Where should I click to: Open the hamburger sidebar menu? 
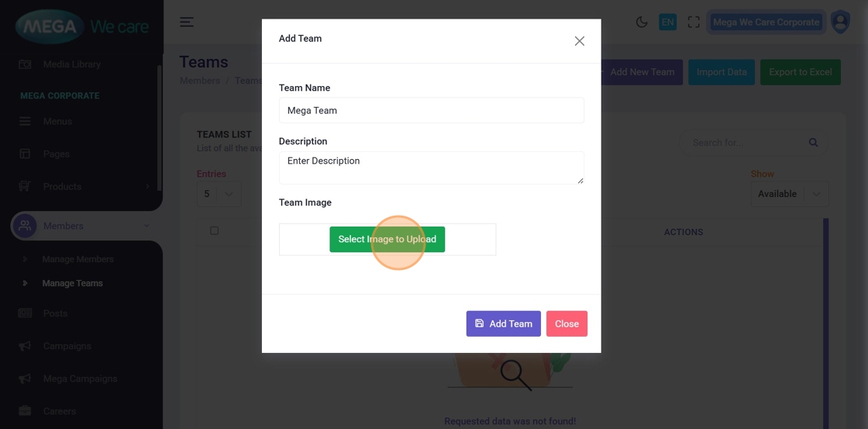(x=187, y=22)
